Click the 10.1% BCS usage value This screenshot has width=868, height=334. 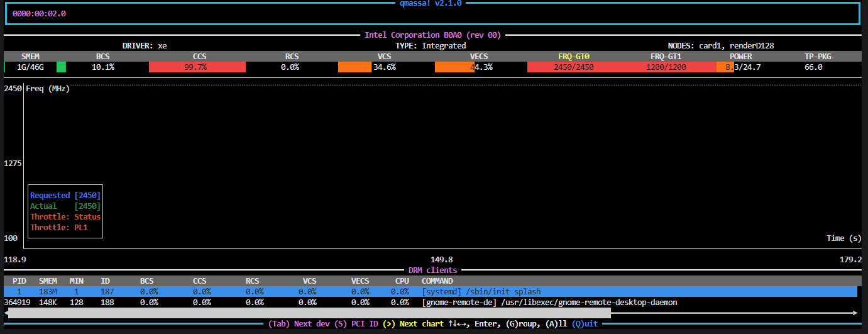coord(103,67)
